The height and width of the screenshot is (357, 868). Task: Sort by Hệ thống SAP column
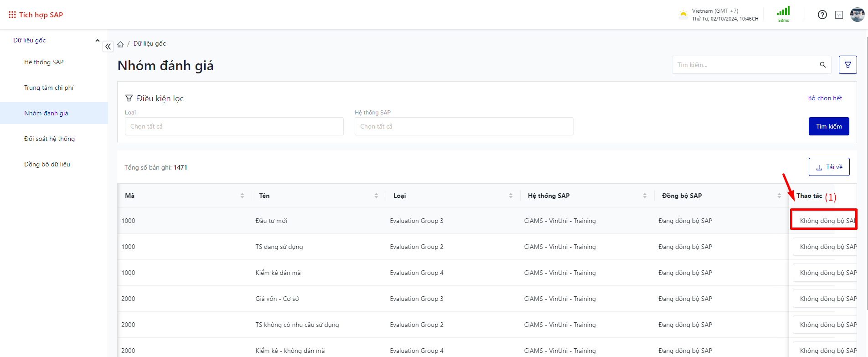point(645,196)
